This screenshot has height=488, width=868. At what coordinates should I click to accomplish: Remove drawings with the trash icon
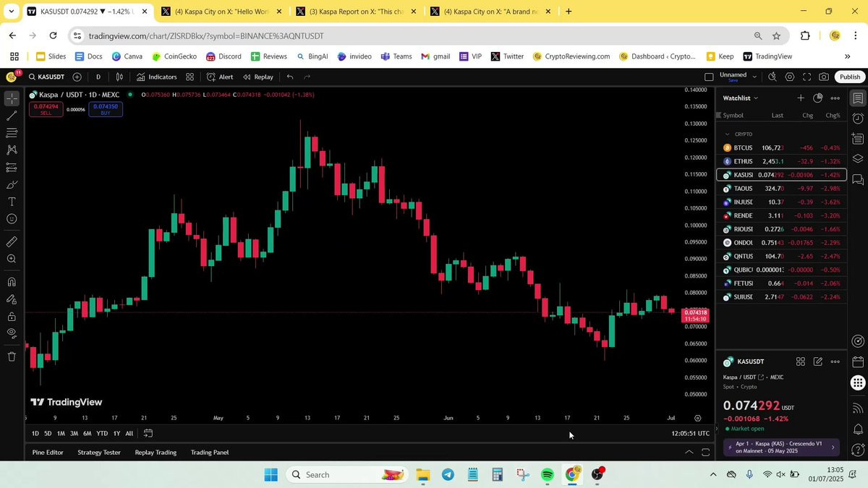pos(12,356)
